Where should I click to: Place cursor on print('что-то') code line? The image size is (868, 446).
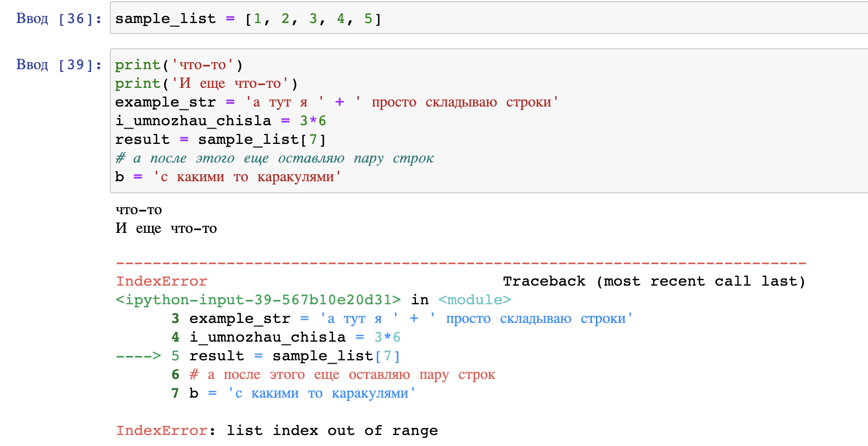tap(178, 65)
